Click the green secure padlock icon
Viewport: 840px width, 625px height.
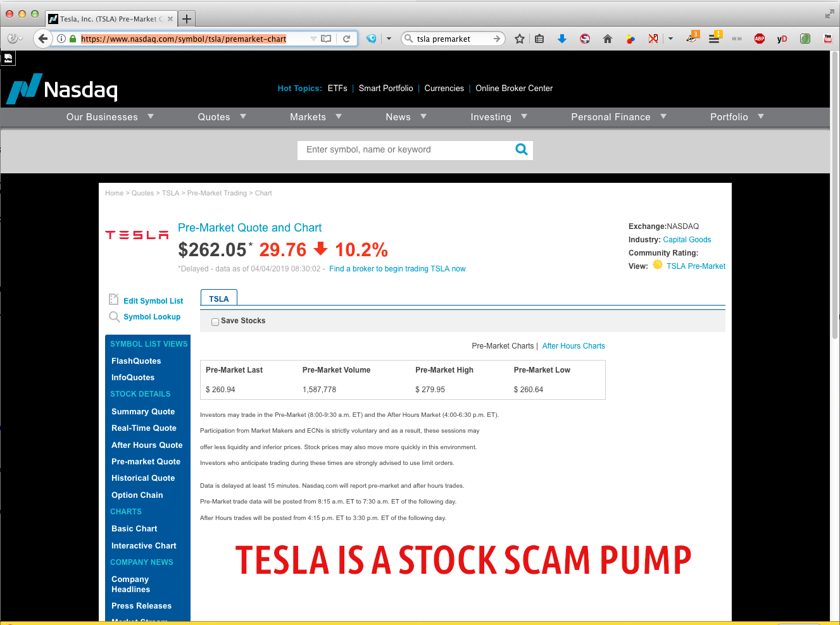click(73, 39)
